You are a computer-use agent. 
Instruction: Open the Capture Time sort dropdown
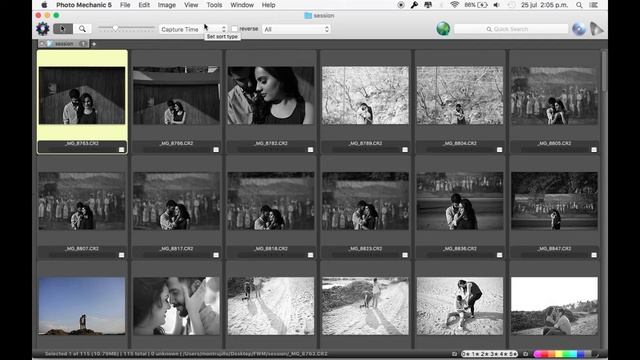[193, 29]
